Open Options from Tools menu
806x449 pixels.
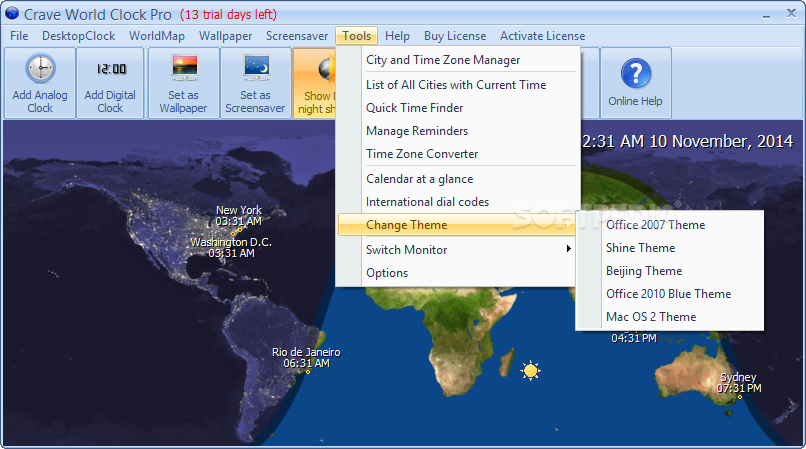click(x=457, y=273)
